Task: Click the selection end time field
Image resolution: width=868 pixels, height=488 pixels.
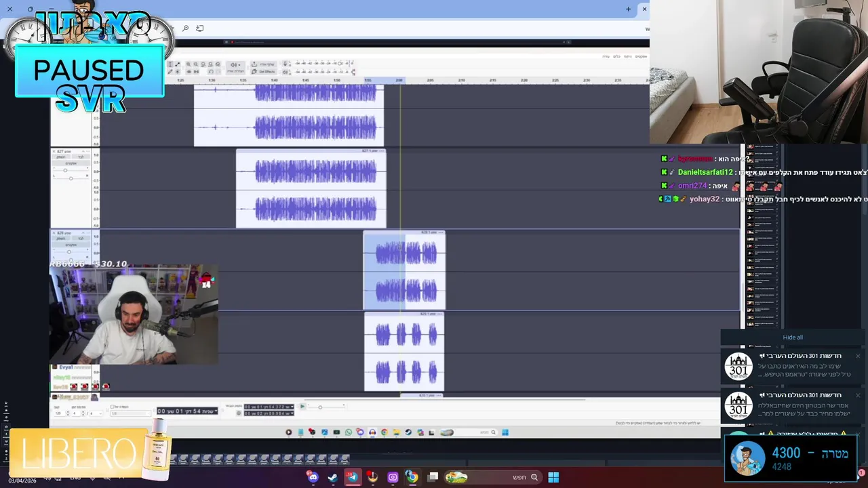Action: [269, 413]
